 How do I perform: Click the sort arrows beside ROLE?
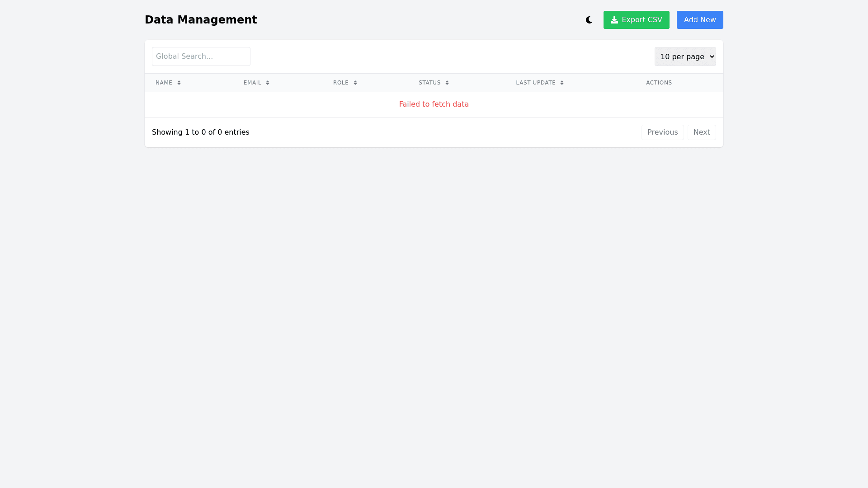coord(355,83)
